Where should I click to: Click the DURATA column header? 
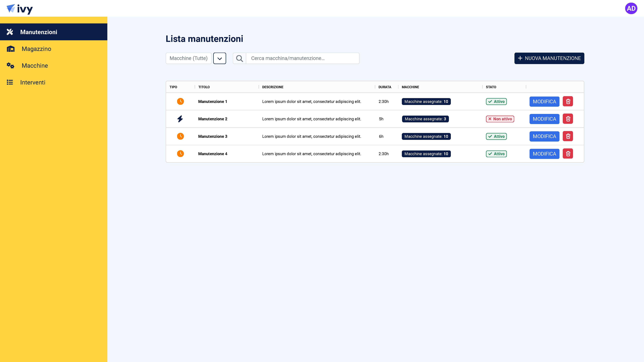(385, 87)
